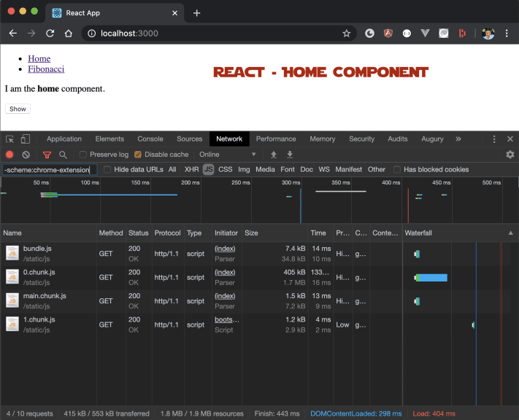Select the main.chunk.js request row
Viewport: 519px width, 420px height.
(255, 301)
